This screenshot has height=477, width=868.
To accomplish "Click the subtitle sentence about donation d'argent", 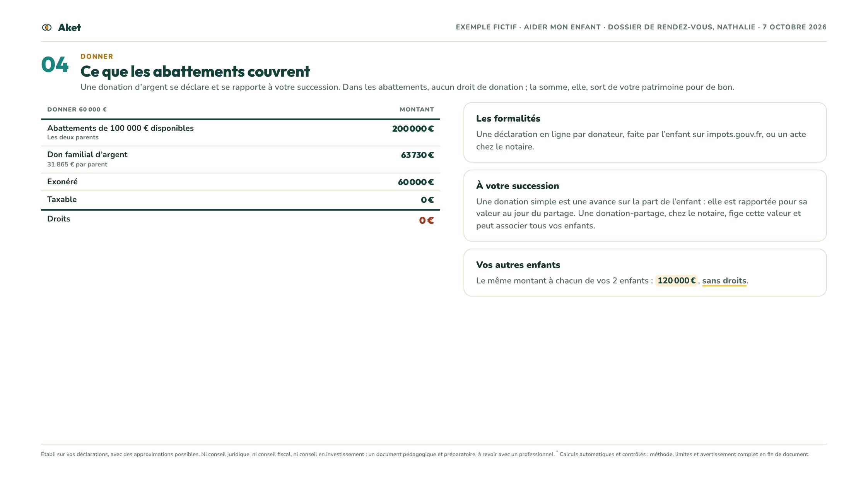I will [407, 87].
